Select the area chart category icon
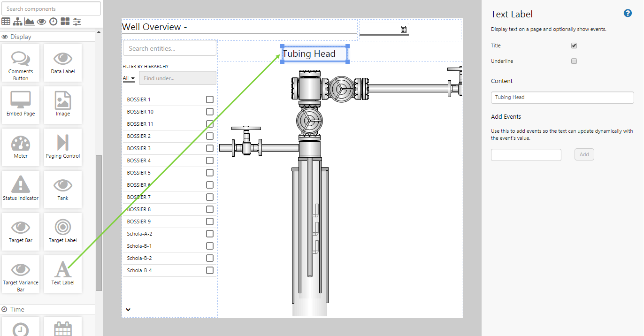This screenshot has height=336, width=644. click(x=30, y=22)
